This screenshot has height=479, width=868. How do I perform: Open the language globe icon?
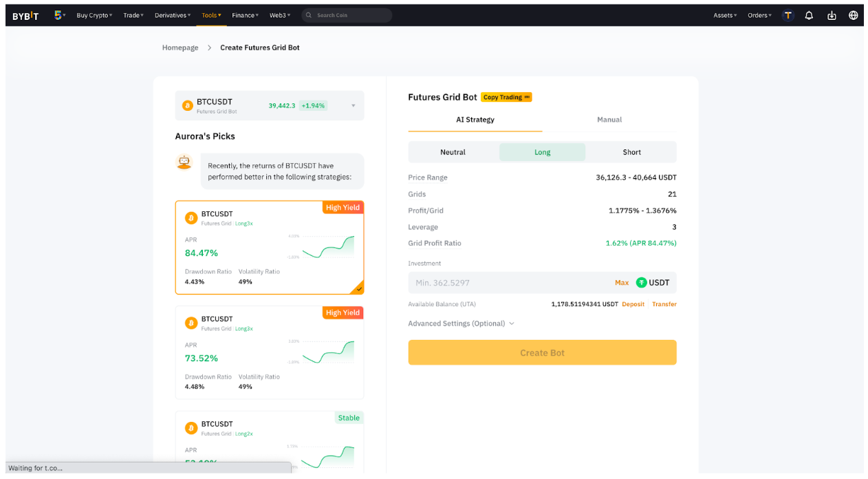coord(854,15)
